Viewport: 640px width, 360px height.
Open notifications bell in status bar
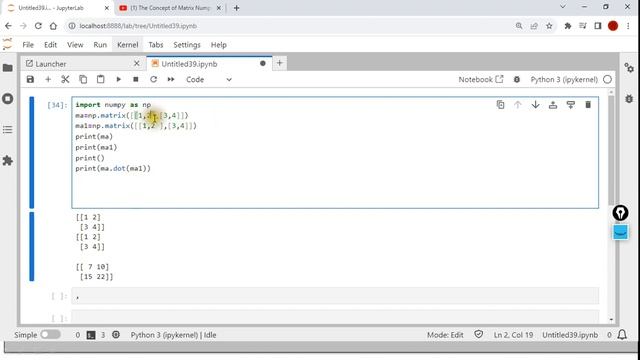tap(622, 335)
